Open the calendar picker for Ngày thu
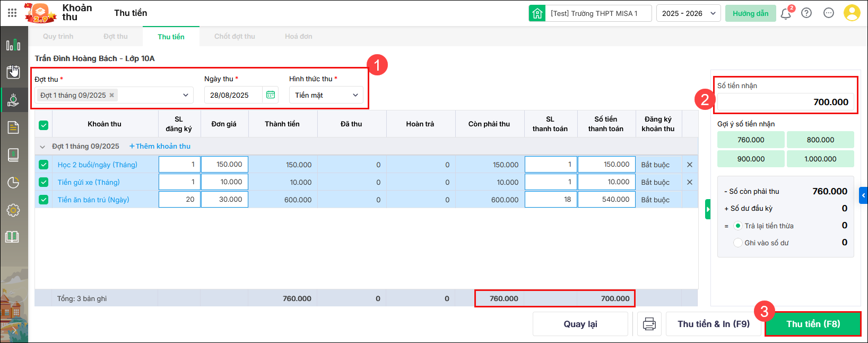 coord(271,95)
